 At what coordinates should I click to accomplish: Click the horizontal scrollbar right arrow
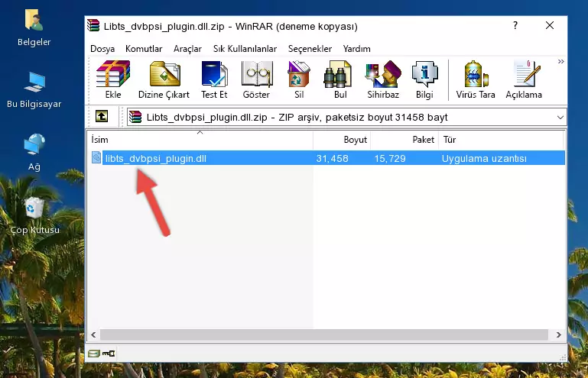tap(558, 334)
